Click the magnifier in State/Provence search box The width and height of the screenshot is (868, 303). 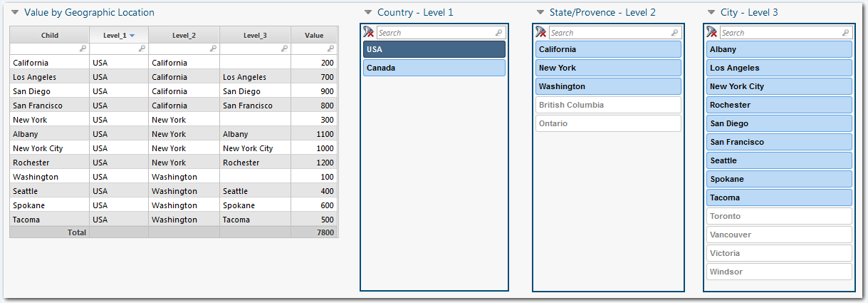[674, 33]
